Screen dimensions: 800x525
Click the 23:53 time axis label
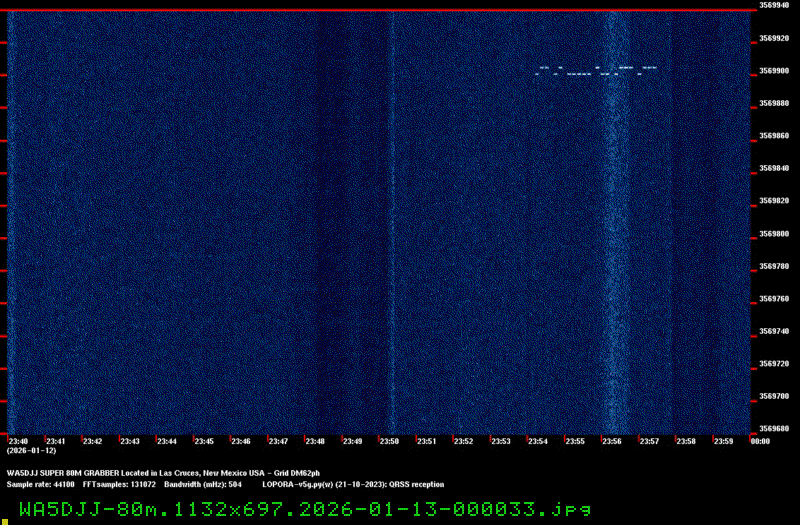(501, 441)
